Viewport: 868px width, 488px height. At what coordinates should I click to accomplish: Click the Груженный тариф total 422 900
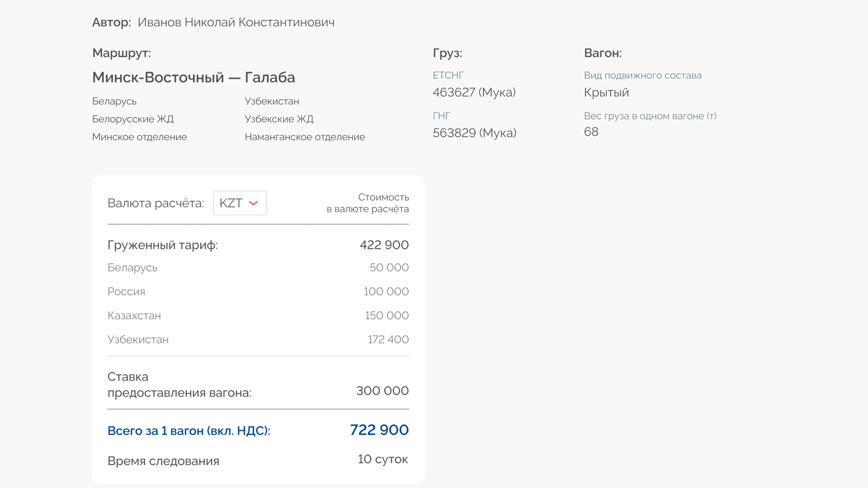[384, 245]
